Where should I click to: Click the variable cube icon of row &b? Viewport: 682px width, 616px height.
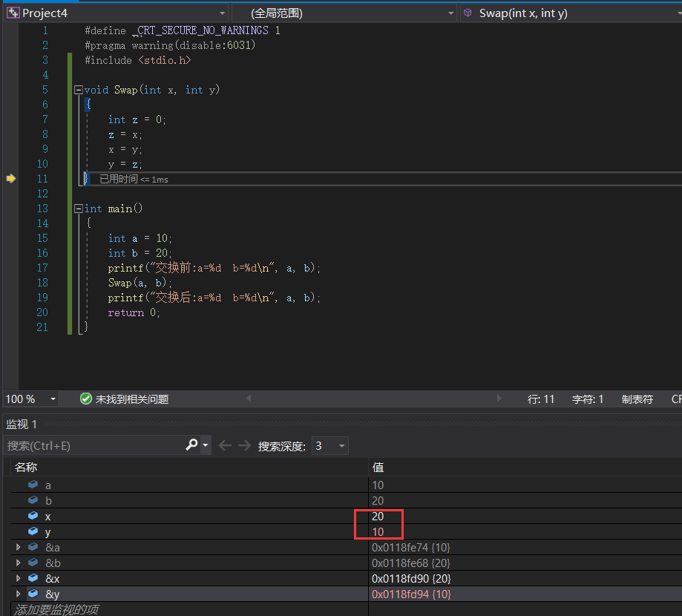point(33,563)
